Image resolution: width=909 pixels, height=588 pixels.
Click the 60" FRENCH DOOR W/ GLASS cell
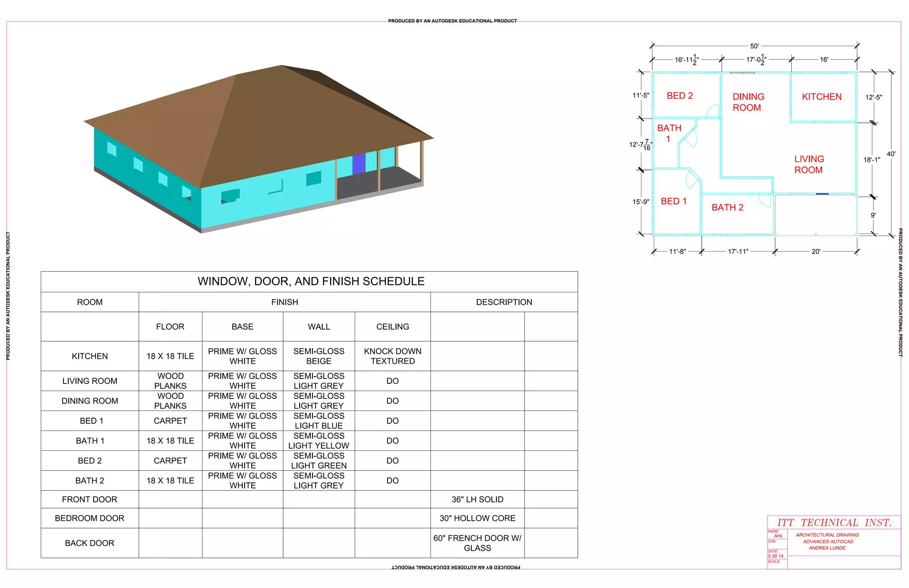[477, 543]
